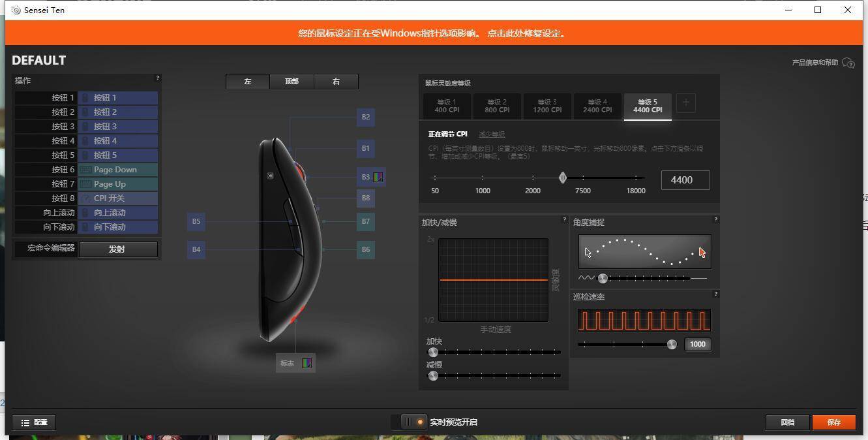Click the polling rate value box 1000

[x=697, y=344]
